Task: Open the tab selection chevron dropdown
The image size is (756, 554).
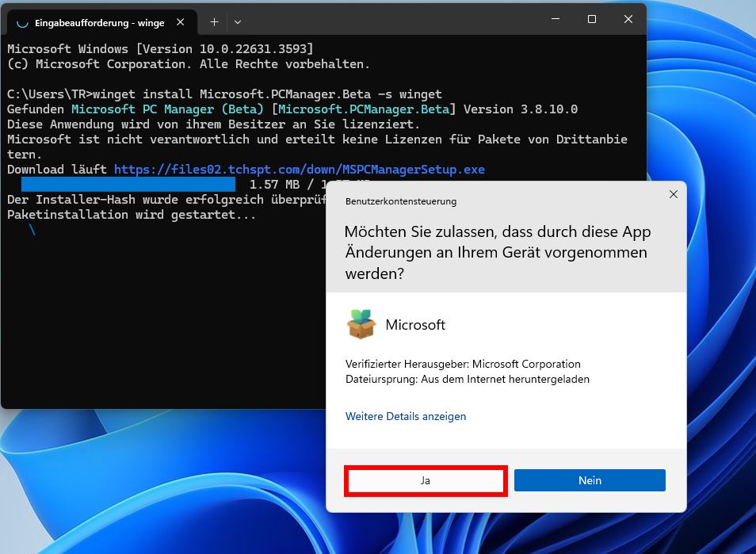Action: click(237, 22)
